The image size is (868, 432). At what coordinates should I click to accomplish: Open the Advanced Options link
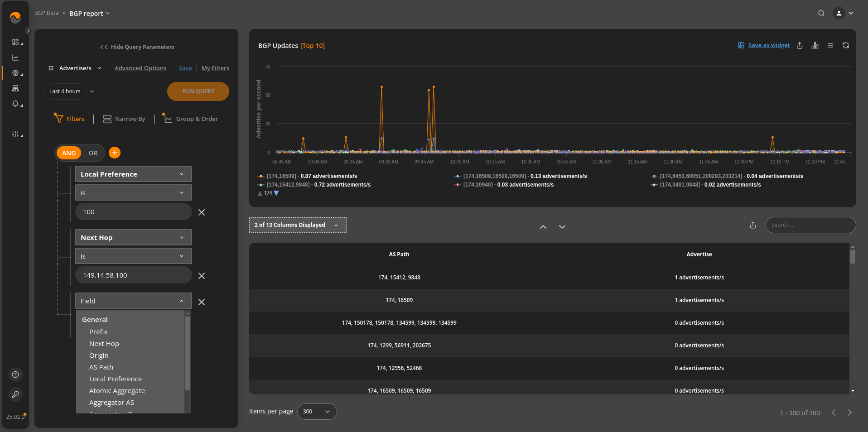[140, 68]
